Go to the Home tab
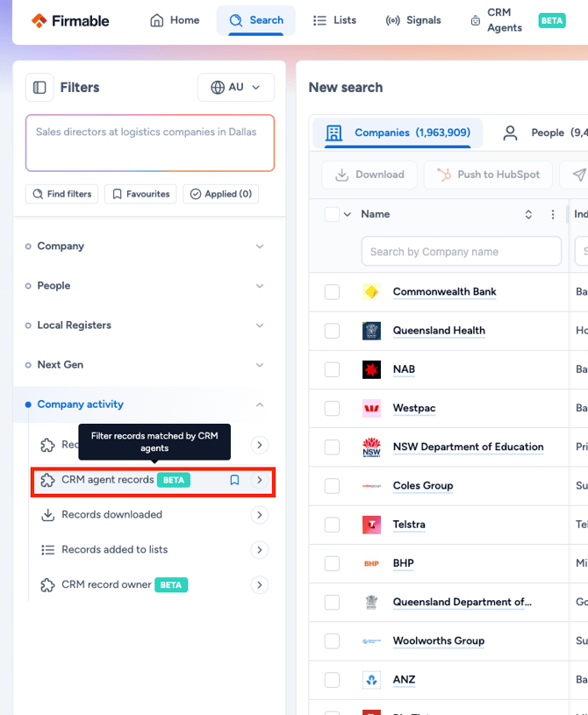 175,20
